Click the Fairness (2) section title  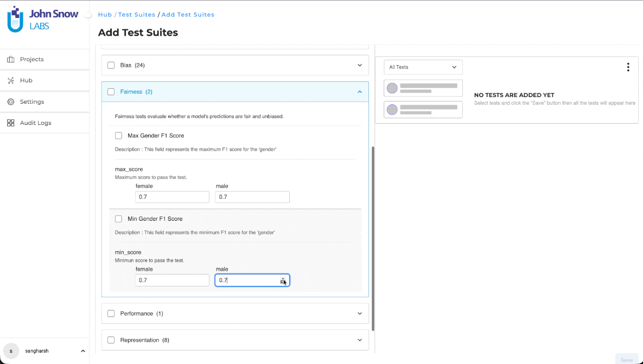tap(136, 92)
